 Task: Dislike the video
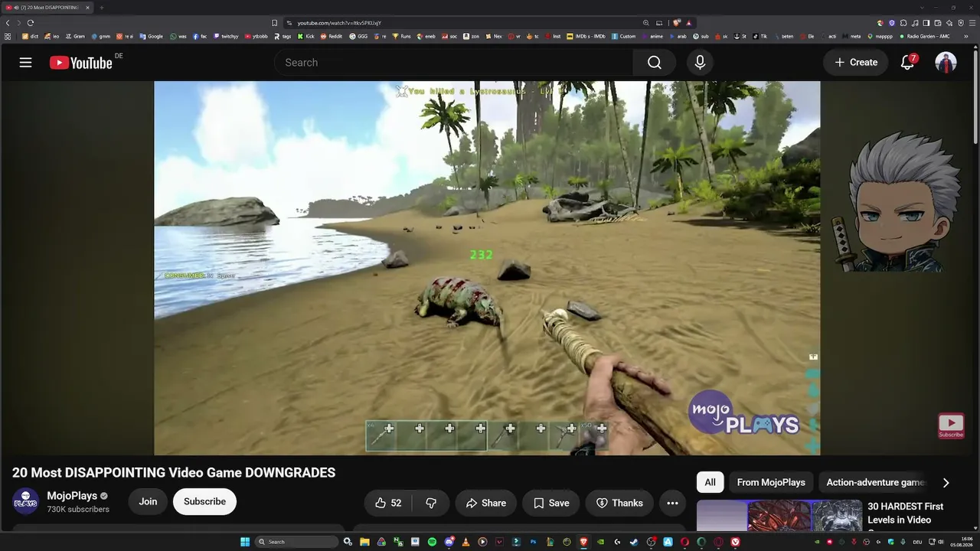pos(431,503)
